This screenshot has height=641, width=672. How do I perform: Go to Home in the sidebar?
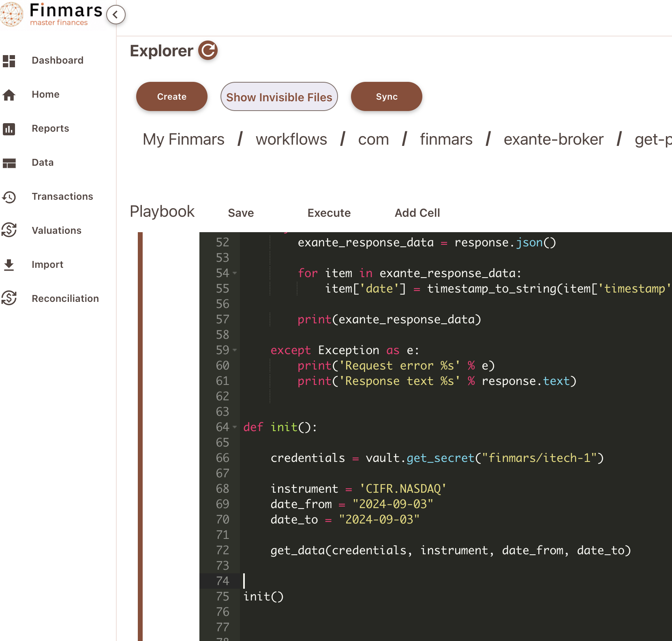(x=45, y=94)
